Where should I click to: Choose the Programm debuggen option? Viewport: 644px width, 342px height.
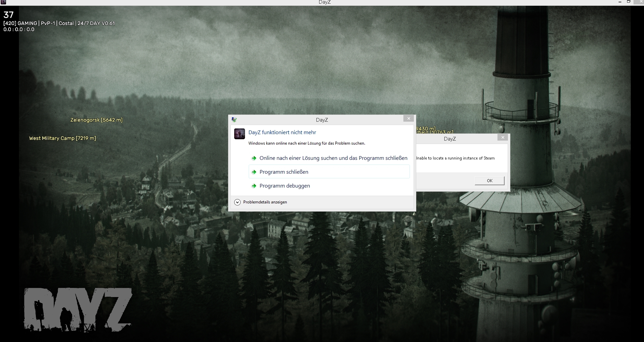click(329, 186)
